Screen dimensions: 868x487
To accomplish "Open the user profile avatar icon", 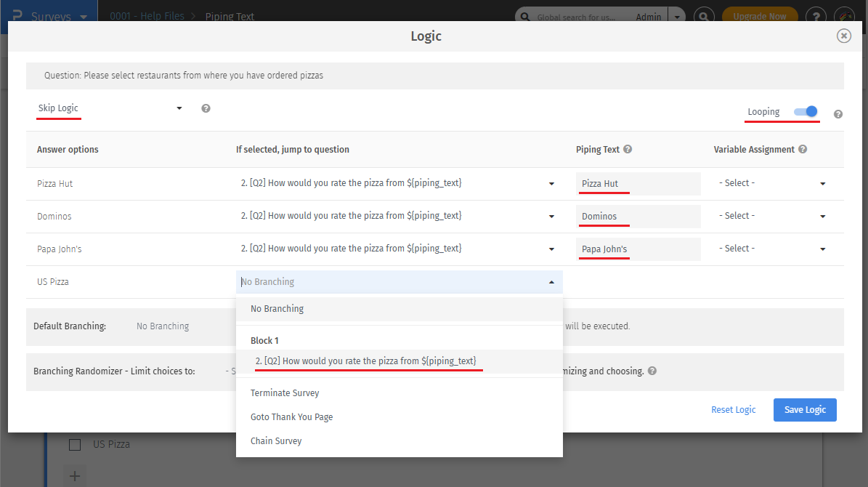I will click(845, 17).
